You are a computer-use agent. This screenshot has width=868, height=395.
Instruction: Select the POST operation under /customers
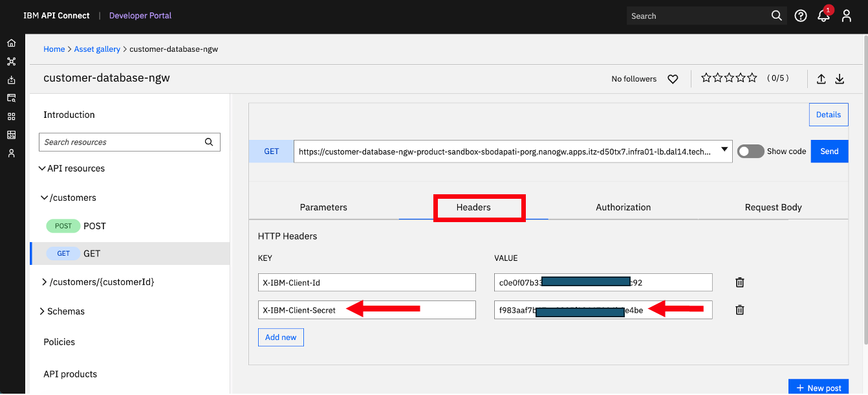(129, 226)
